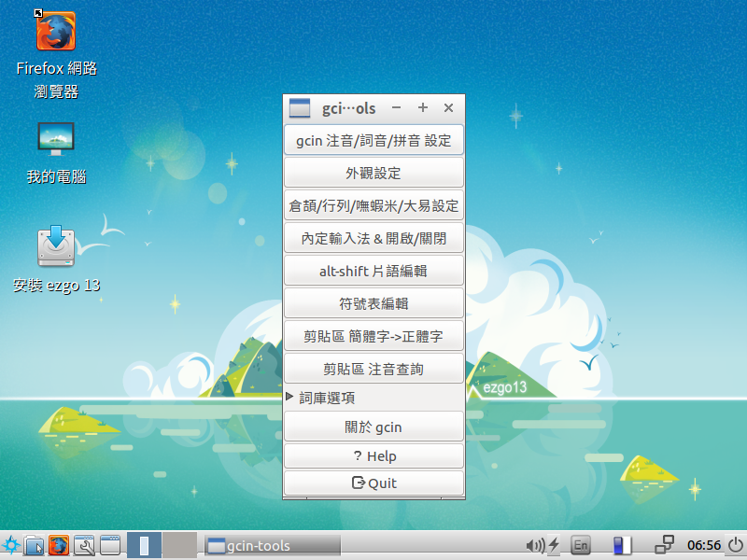The image size is (747, 560).
Task: Switch to the first workspace in the pager
Action: [x=145, y=545]
